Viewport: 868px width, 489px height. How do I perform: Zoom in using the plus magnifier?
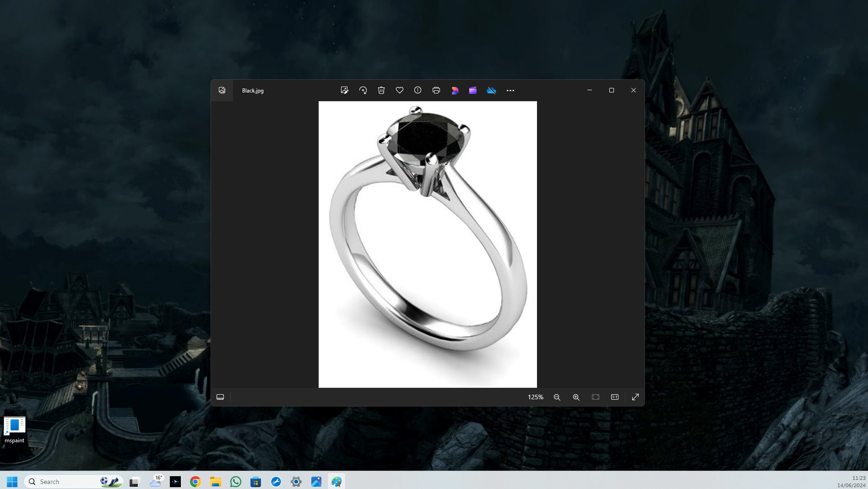[576, 397]
